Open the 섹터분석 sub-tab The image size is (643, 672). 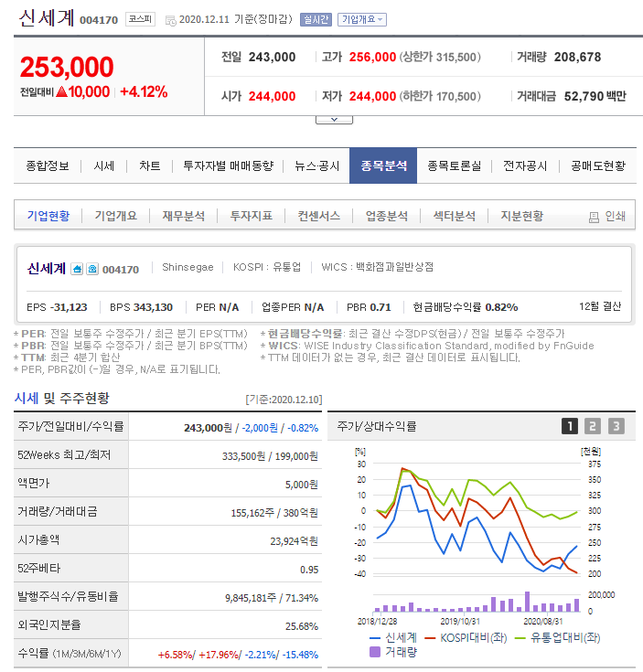(455, 216)
